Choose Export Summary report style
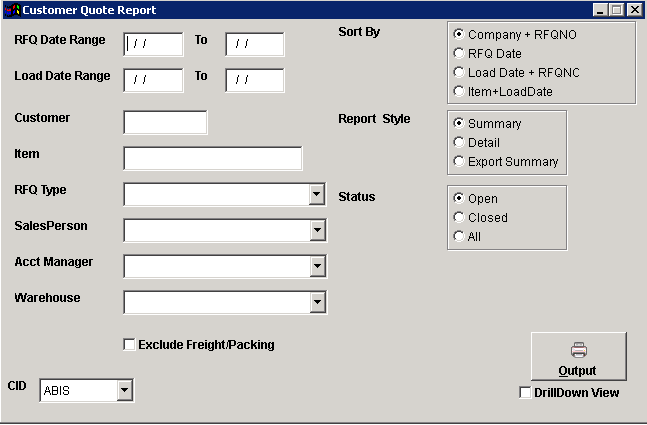Viewport: 647px width, 425px height. click(459, 162)
